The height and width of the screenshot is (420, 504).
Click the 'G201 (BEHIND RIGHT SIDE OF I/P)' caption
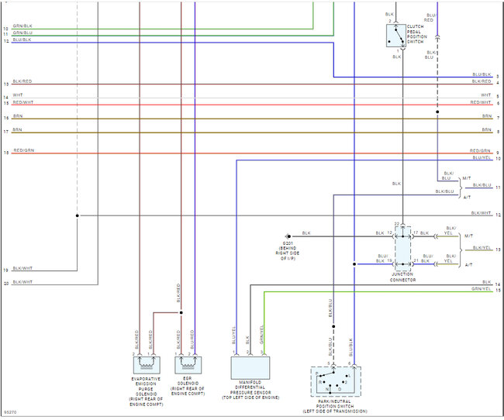288,251
